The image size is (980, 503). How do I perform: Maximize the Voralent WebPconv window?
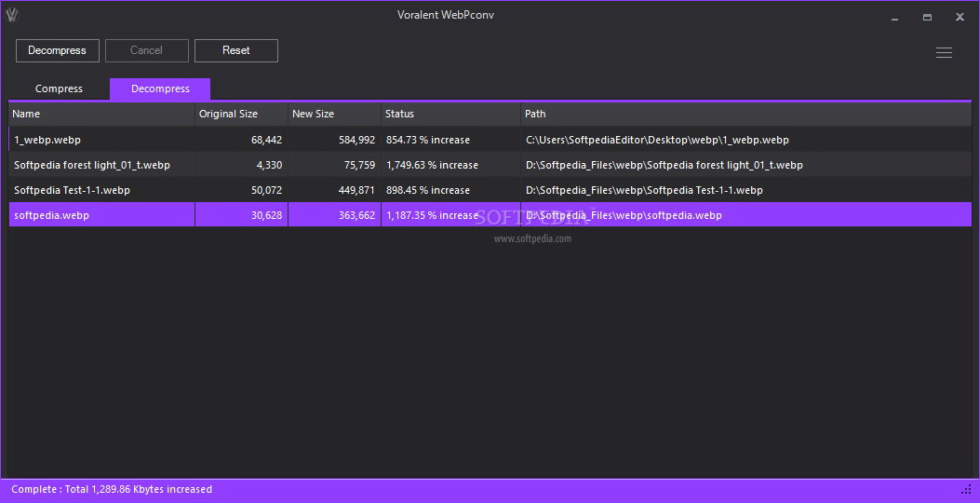[x=927, y=17]
